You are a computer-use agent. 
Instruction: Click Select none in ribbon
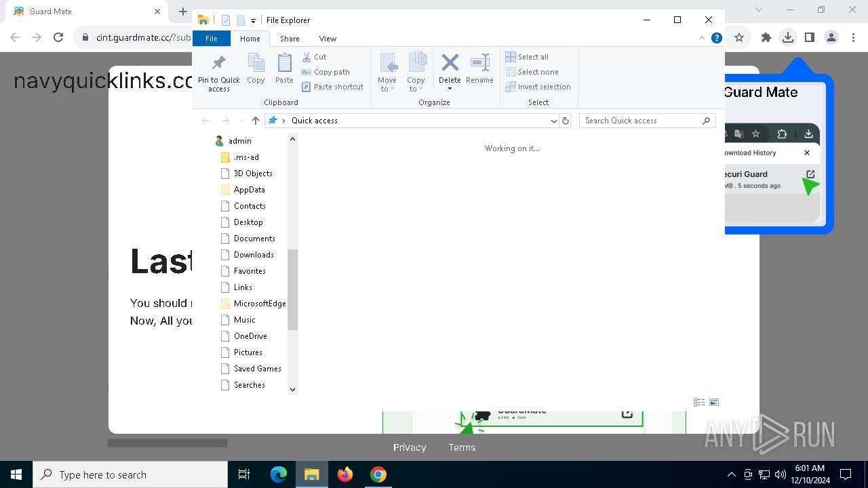[532, 72]
